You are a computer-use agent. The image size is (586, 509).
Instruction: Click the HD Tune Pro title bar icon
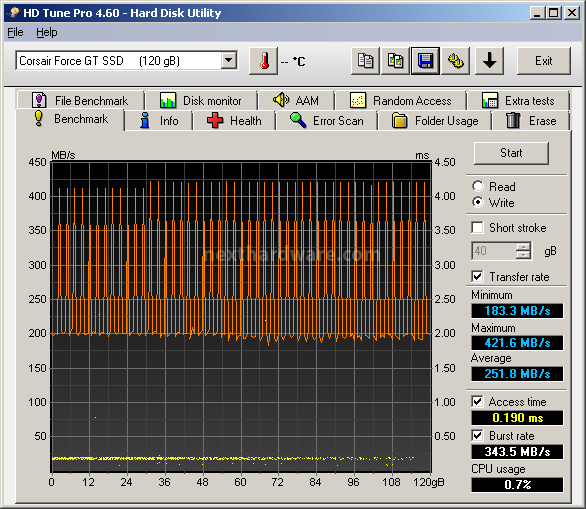tap(13, 13)
